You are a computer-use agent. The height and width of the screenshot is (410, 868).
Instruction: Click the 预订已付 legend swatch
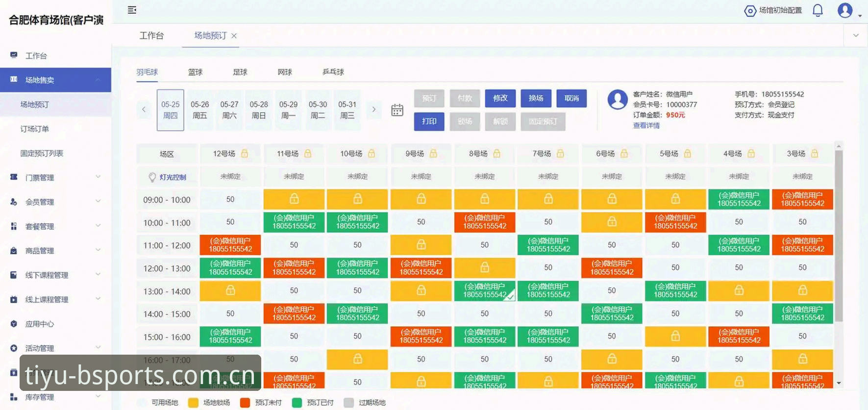click(297, 403)
